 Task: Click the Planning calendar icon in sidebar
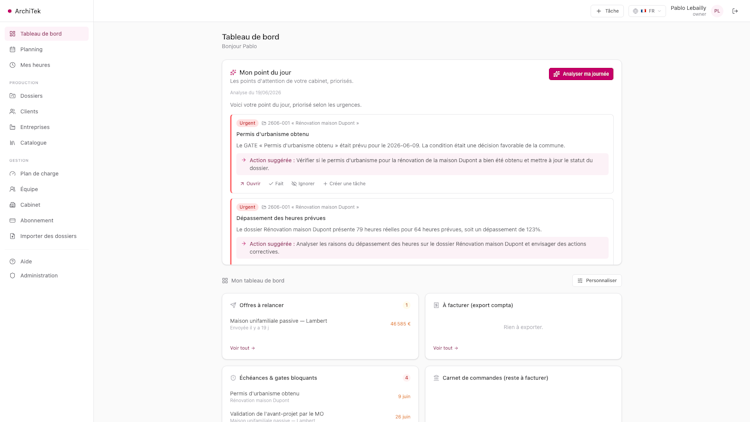pos(12,49)
